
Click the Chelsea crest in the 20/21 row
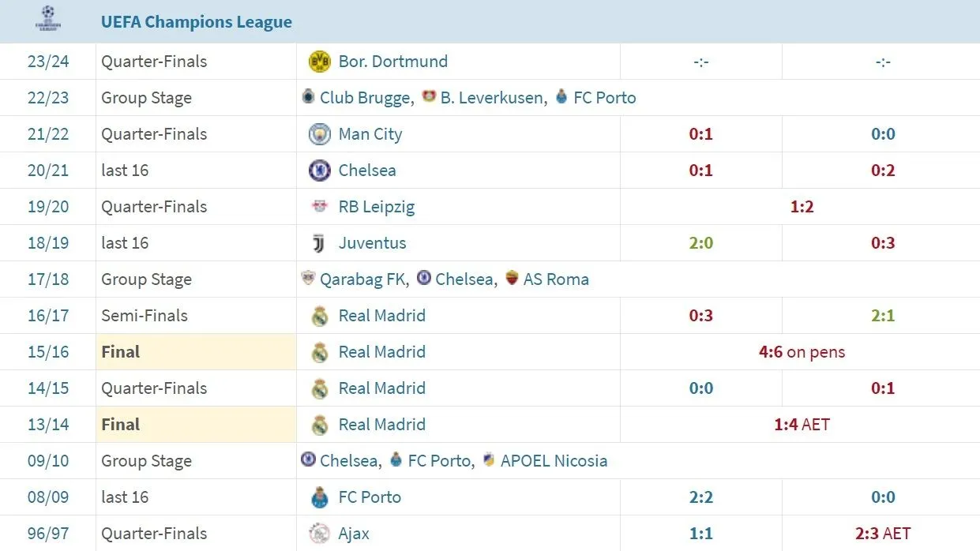pyautogui.click(x=319, y=170)
